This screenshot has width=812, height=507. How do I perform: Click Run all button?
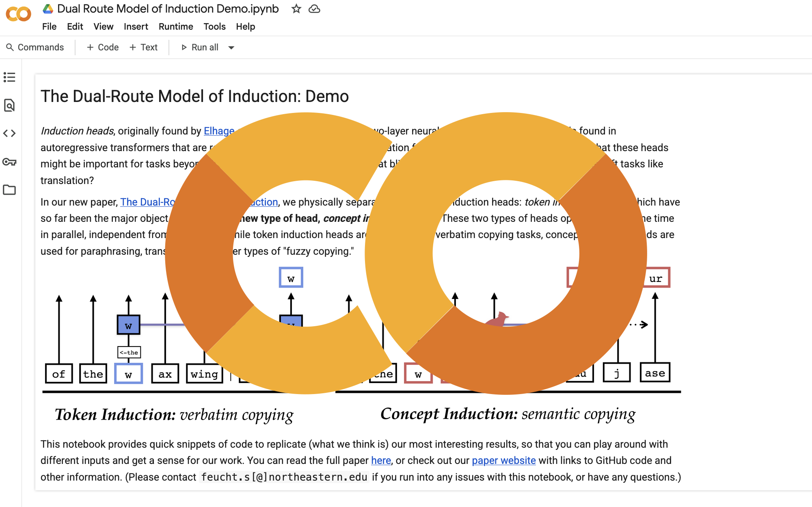200,48
